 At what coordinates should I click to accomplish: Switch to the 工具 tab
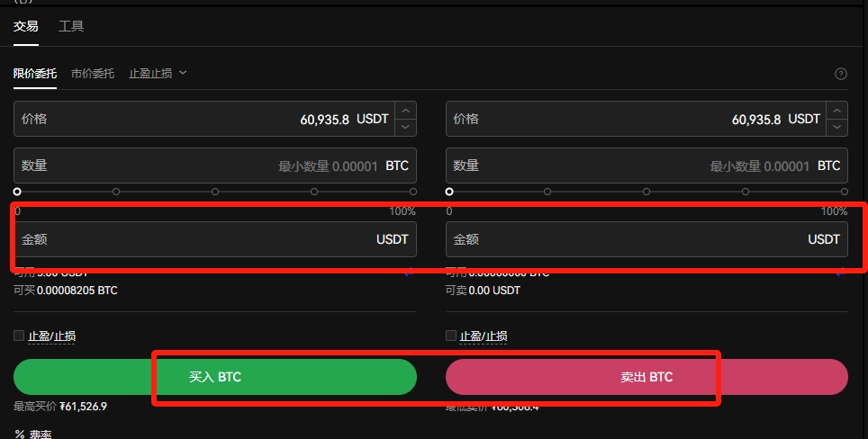(71, 26)
